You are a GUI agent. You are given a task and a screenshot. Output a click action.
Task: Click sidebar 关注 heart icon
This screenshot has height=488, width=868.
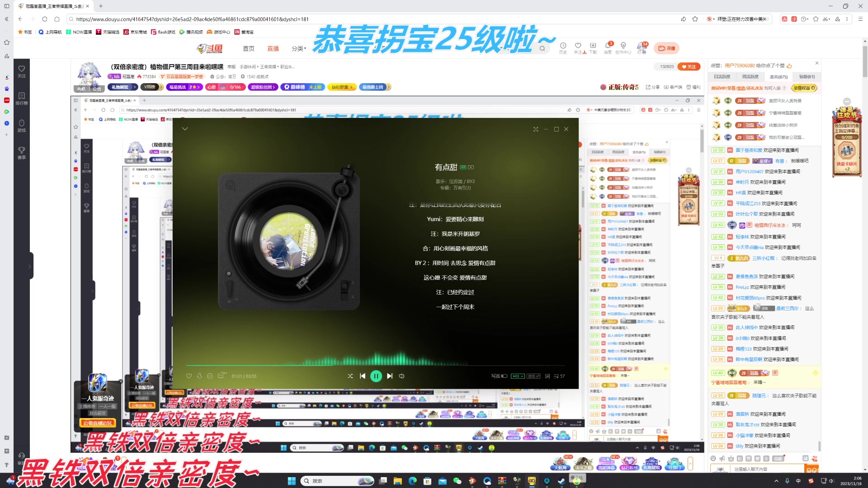click(x=21, y=71)
